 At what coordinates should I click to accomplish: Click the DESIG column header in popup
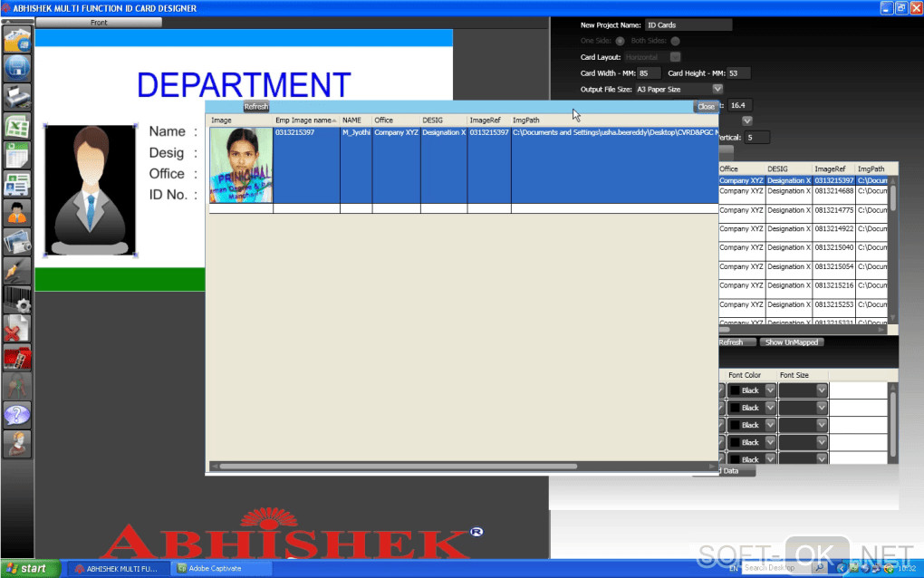coord(444,120)
